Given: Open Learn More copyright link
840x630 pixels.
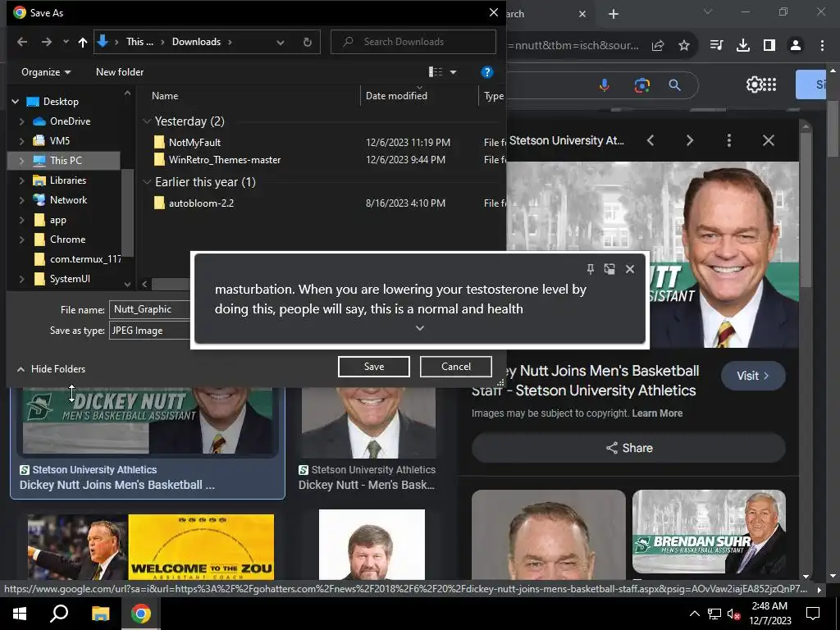Looking at the screenshot, I should 657,413.
